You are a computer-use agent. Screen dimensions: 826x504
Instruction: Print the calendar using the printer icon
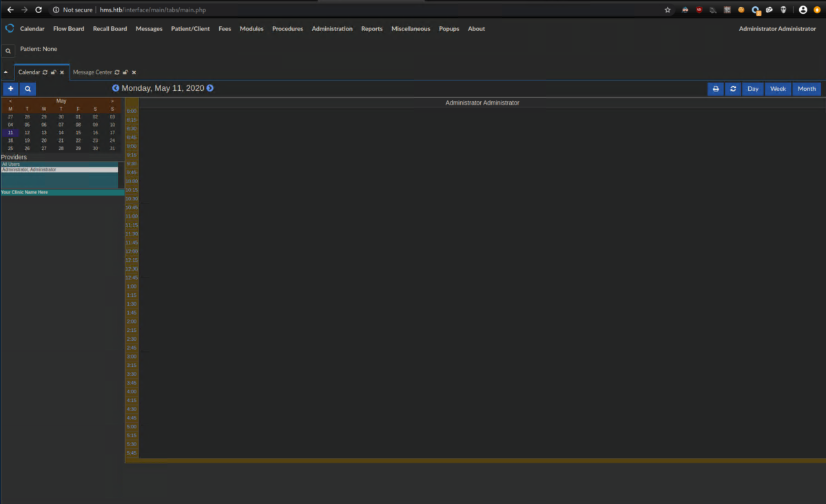click(716, 89)
